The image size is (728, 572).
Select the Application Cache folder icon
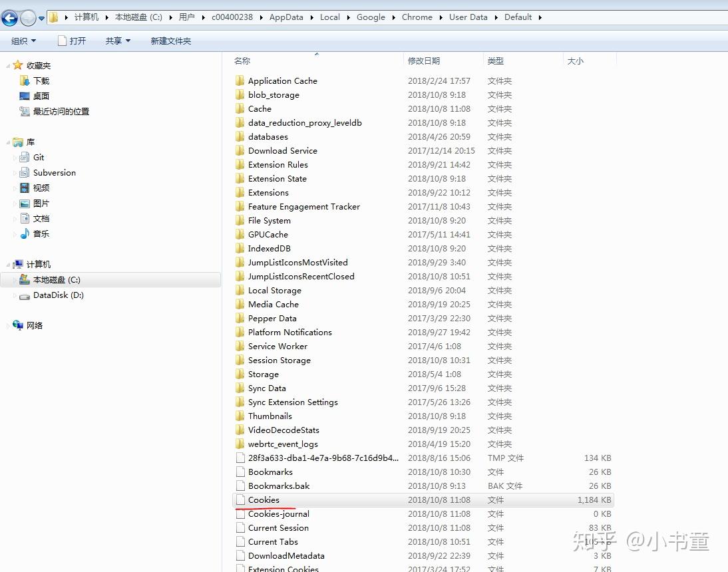(x=240, y=80)
